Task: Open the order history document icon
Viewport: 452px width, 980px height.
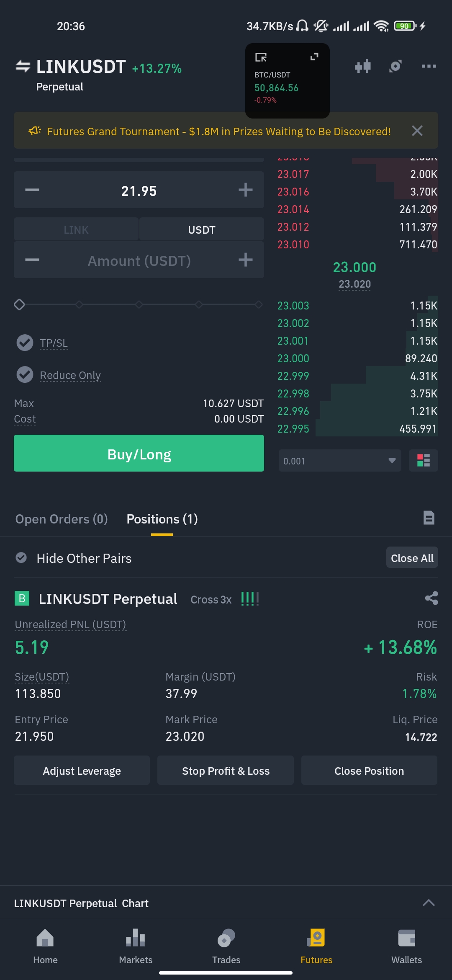Action: (x=429, y=518)
